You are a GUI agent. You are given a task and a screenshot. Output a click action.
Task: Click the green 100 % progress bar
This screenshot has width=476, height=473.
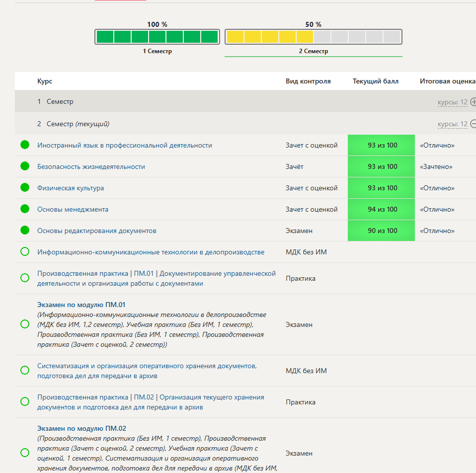pos(157,37)
